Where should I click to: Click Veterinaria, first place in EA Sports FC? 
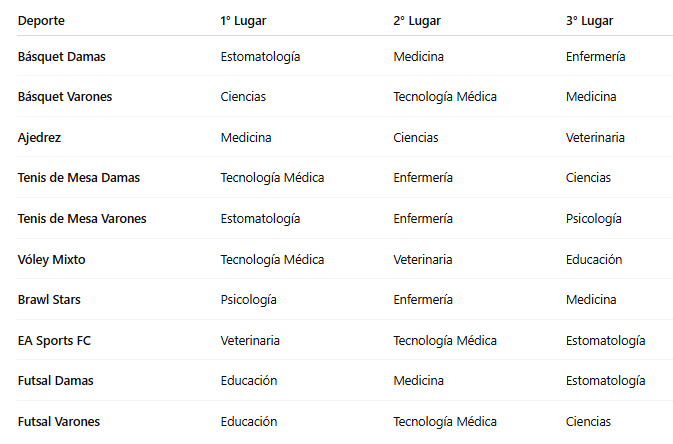coord(250,341)
